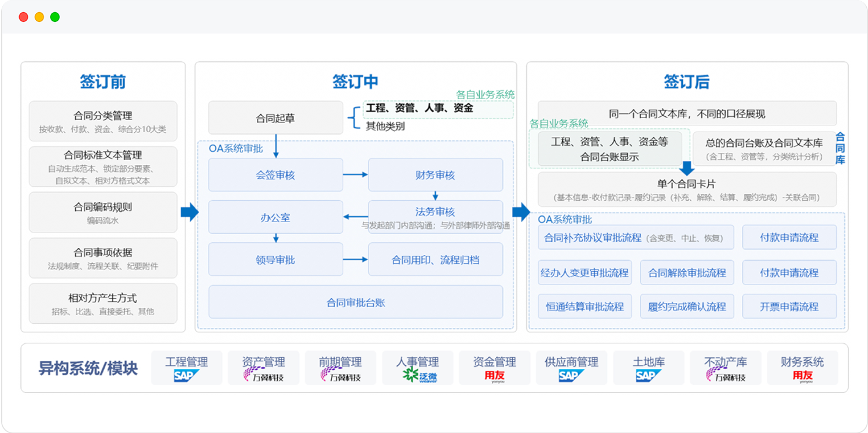Click the SAP logo under 工程管理
Viewport: 868px width, 433px height.
click(x=186, y=376)
